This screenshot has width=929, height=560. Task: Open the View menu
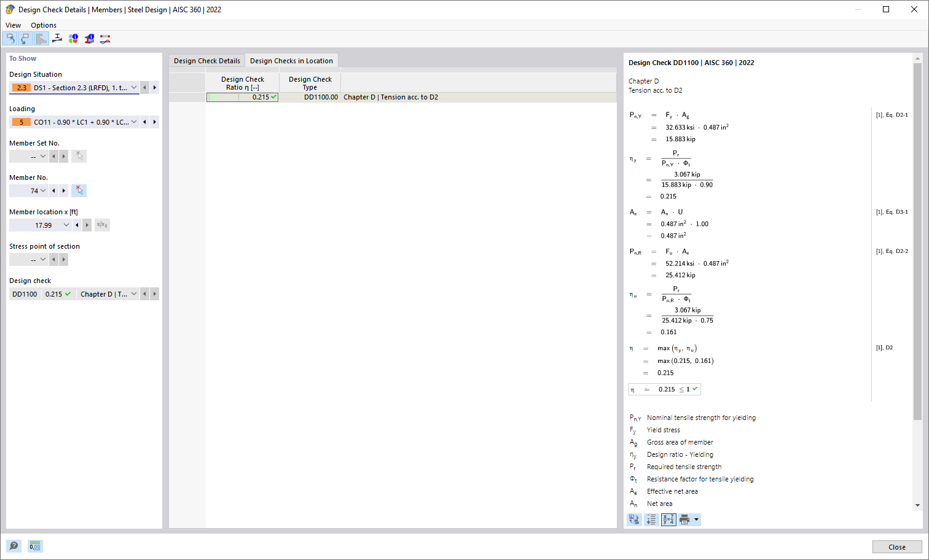coord(13,25)
